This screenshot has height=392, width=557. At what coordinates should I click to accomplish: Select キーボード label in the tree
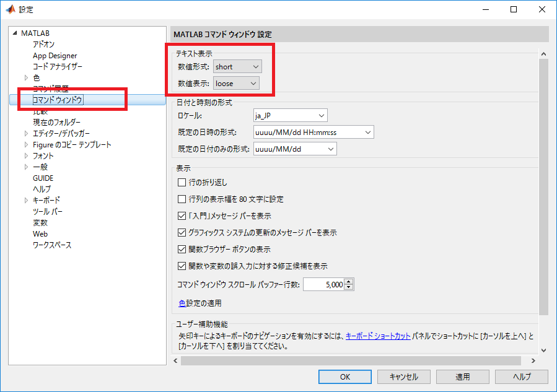(x=46, y=200)
